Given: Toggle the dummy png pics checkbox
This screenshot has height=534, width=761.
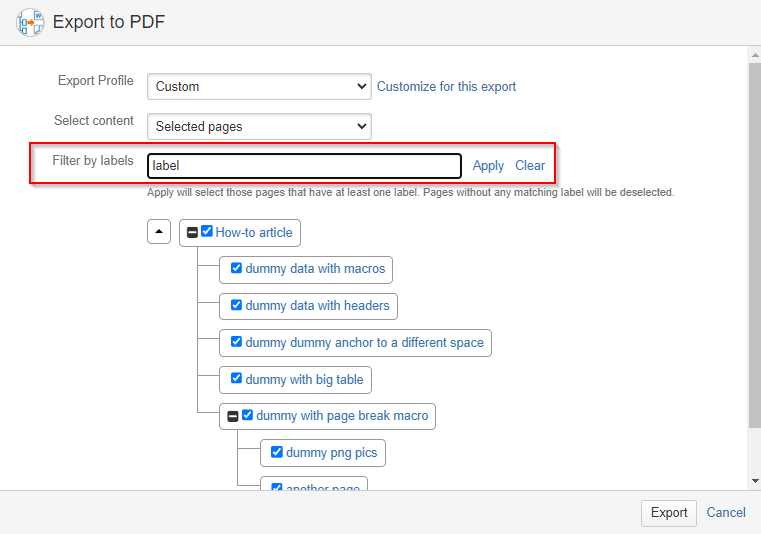Looking at the screenshot, I should tap(277, 452).
